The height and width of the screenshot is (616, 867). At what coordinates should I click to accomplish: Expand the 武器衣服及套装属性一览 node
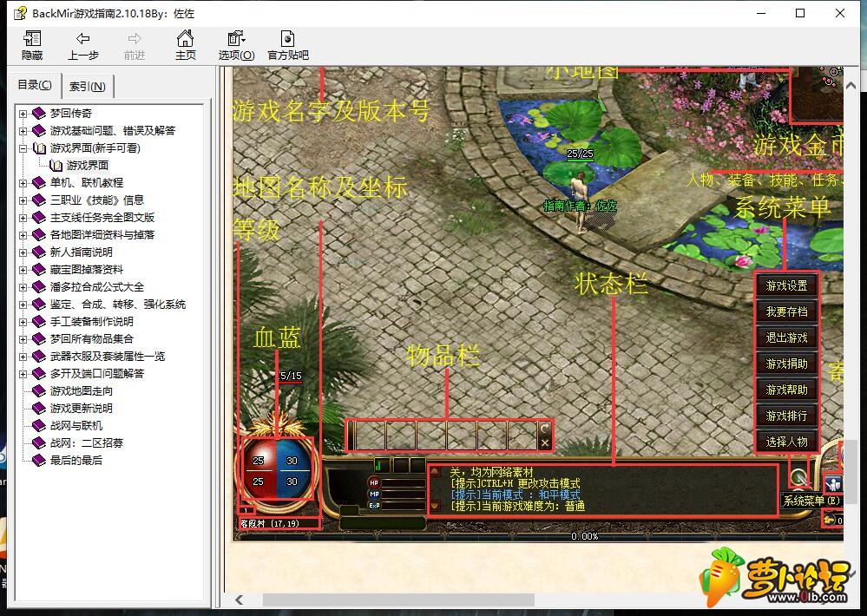pos(23,357)
